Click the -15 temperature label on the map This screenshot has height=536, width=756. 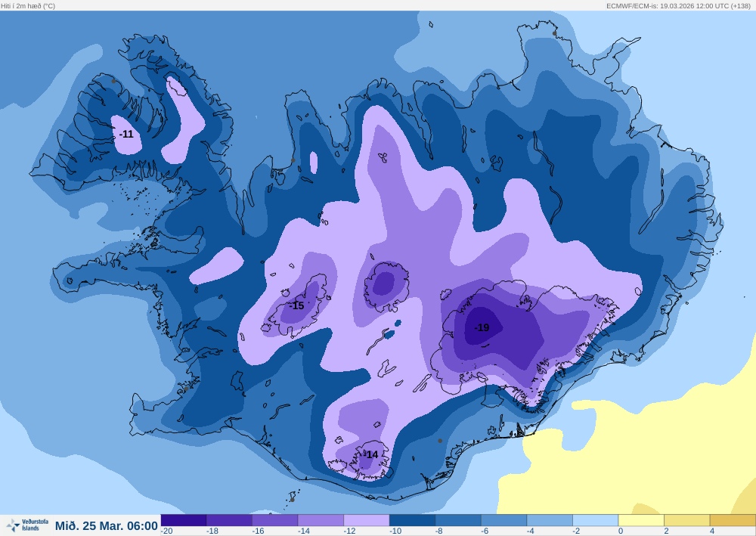[296, 305]
